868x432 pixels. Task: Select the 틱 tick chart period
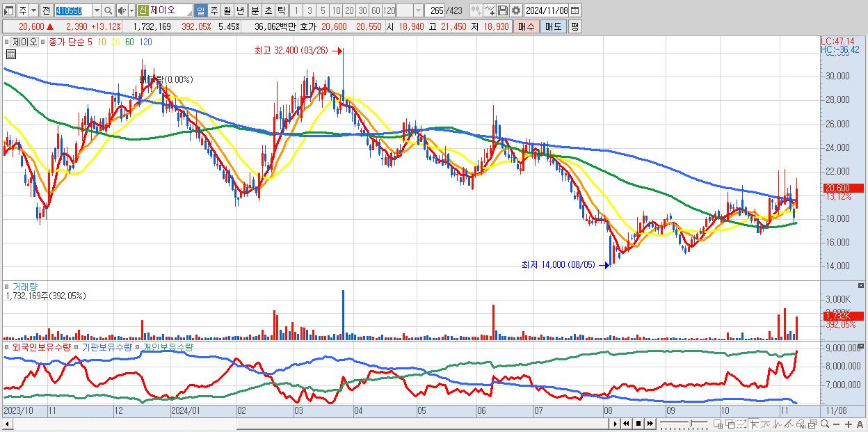coord(281,11)
